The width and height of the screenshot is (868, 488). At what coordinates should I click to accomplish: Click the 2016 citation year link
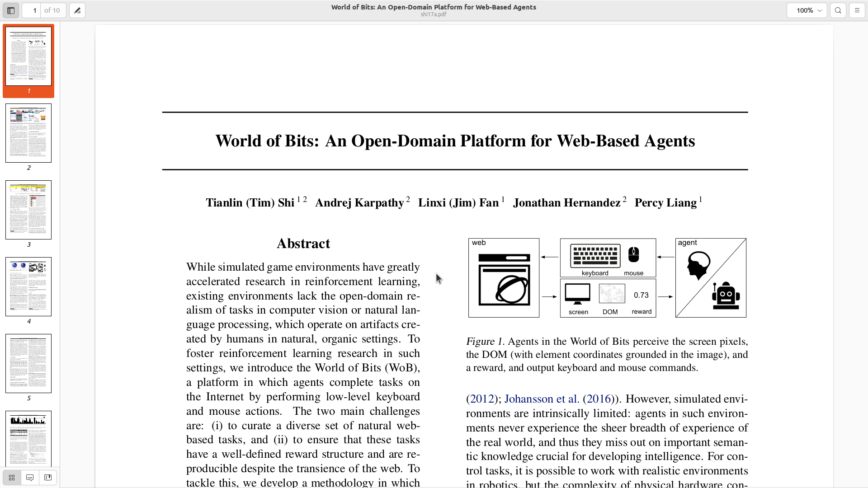(x=599, y=399)
